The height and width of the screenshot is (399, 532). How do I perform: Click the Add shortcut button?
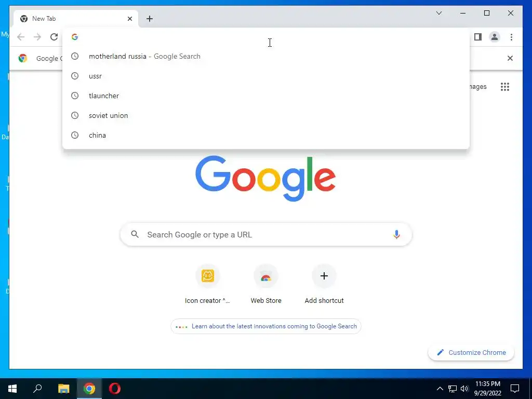coord(324,285)
